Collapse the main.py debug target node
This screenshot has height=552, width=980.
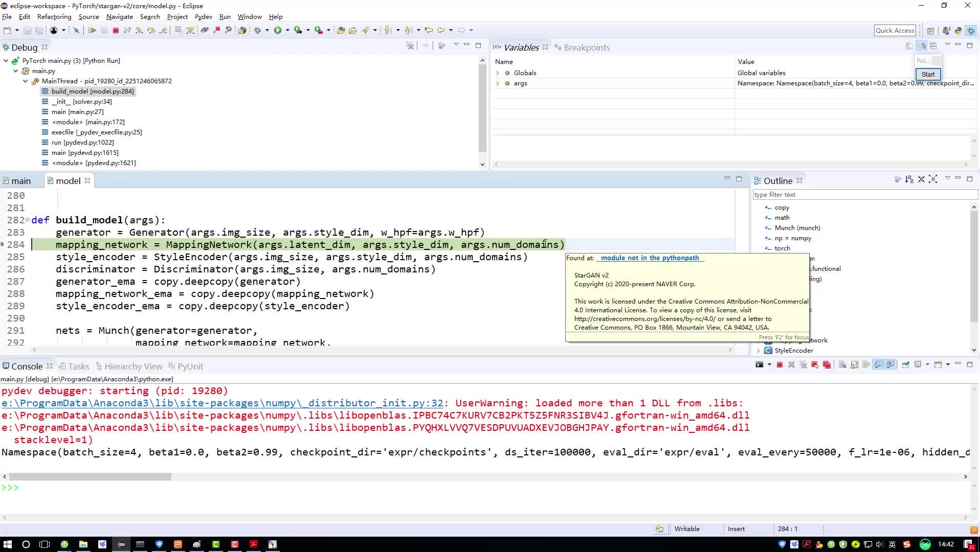click(15, 71)
